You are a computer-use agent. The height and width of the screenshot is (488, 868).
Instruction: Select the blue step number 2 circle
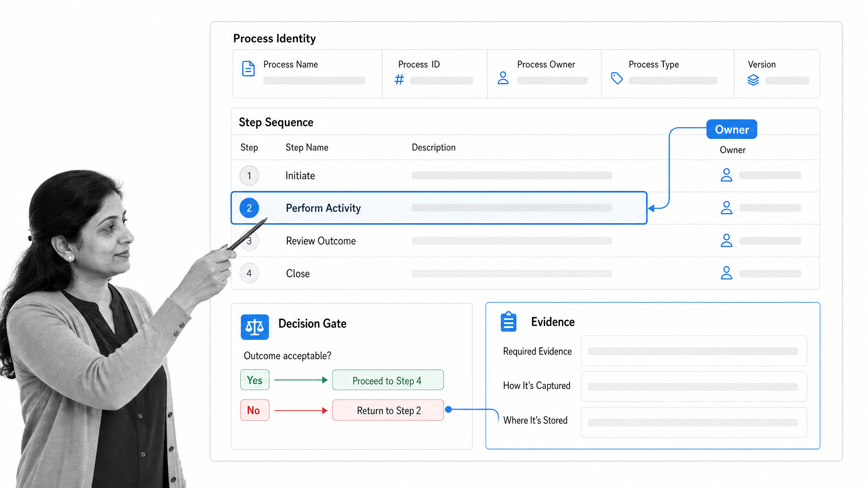249,208
